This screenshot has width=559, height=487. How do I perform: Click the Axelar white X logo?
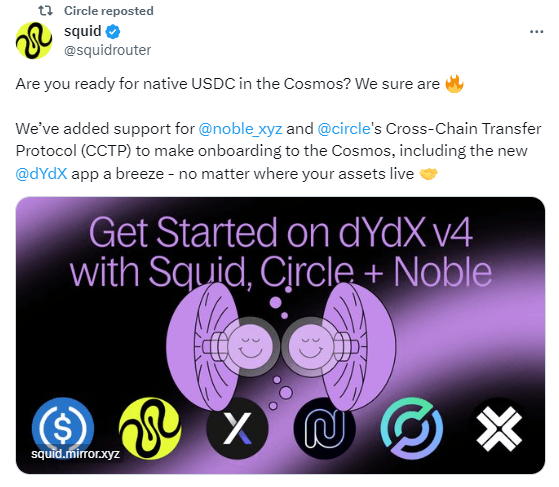[499, 429]
